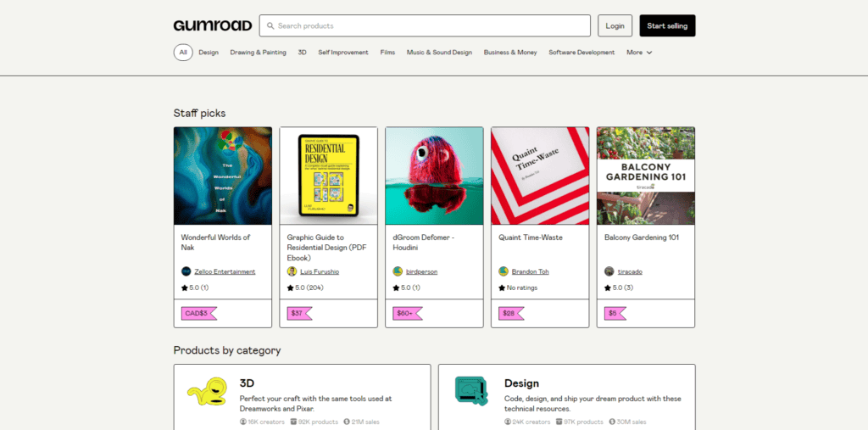Open Business & Money category
The image size is (868, 430).
510,53
